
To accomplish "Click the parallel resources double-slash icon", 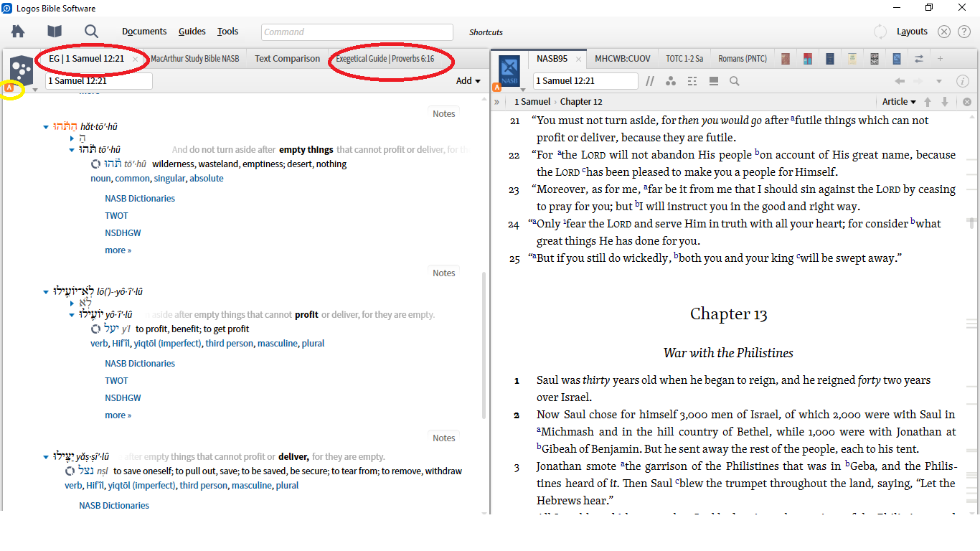I will click(650, 81).
